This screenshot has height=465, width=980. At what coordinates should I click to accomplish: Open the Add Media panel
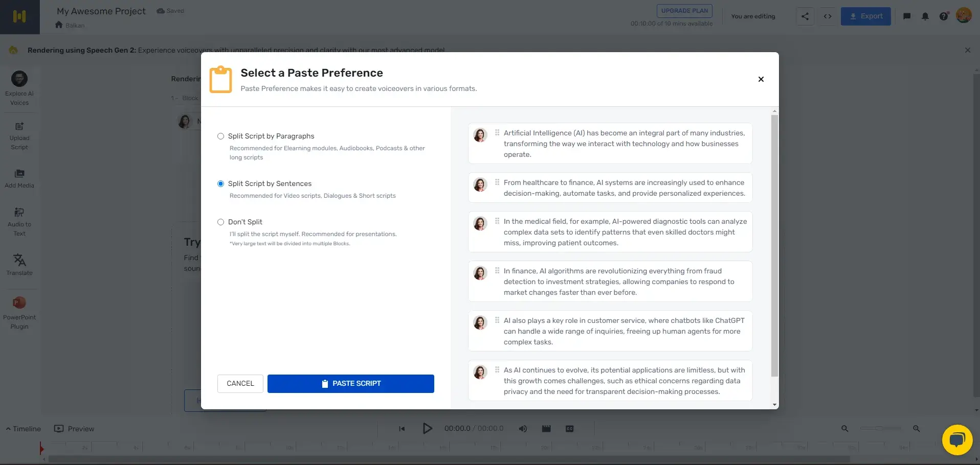click(x=19, y=177)
